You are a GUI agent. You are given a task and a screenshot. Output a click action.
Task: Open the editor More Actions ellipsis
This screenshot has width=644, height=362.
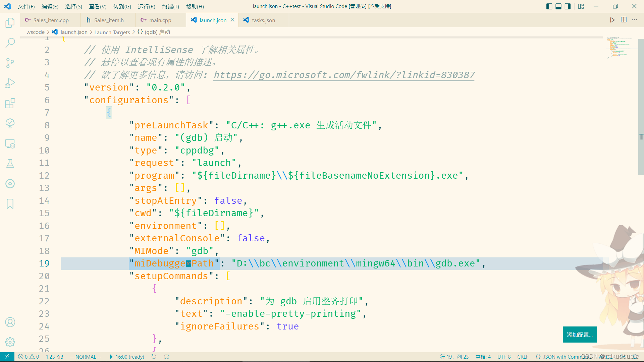tap(634, 20)
